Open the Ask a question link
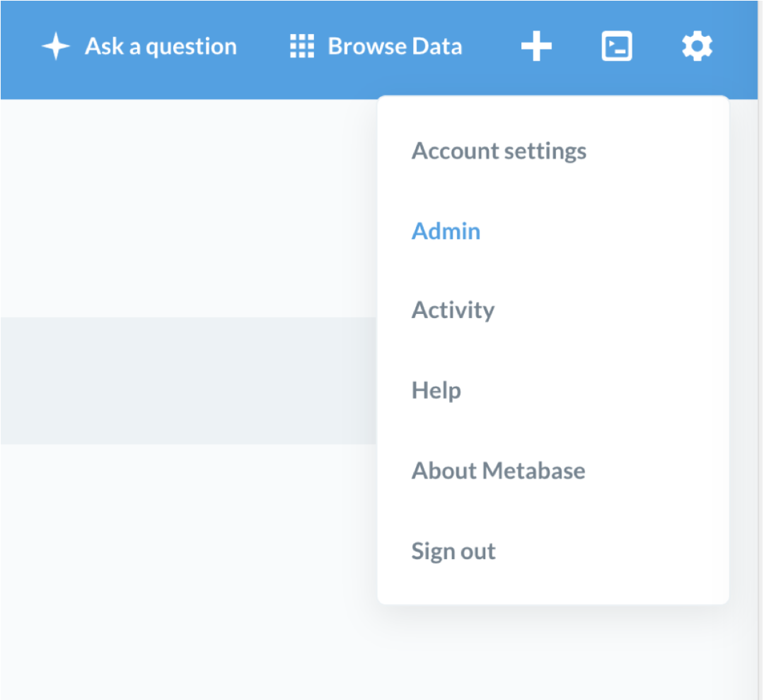This screenshot has width=764, height=700. [x=161, y=47]
